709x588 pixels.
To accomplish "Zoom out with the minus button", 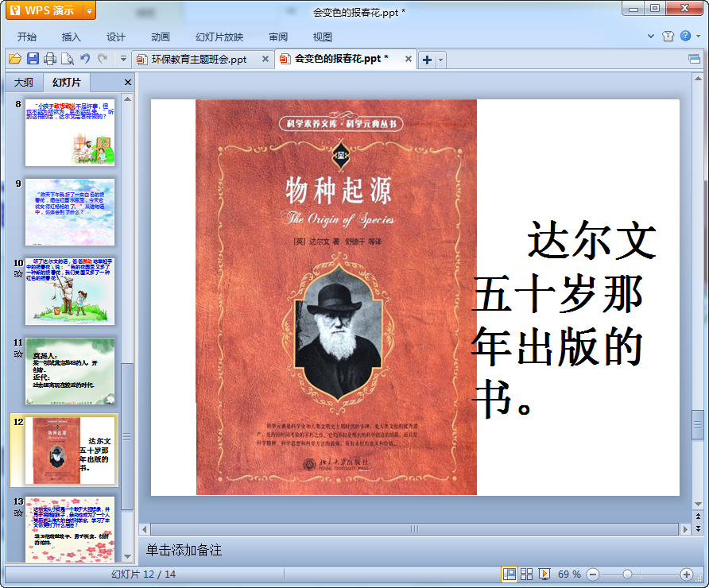I will (593, 574).
